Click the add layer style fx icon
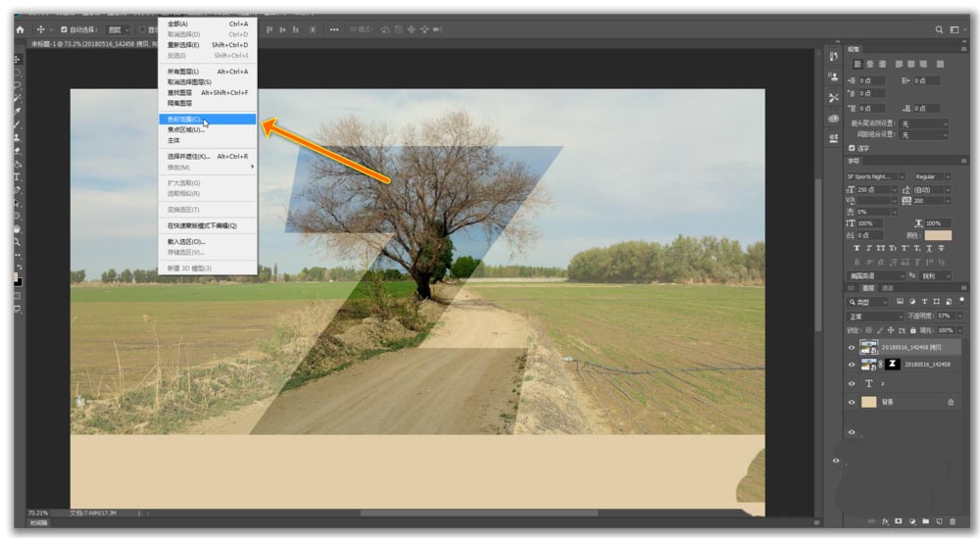This screenshot has height=538, width=980. tap(885, 521)
